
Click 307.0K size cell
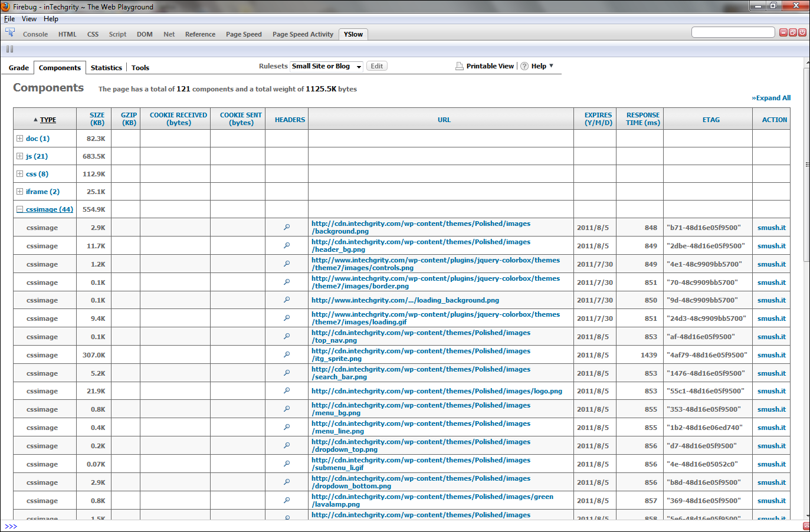click(x=94, y=355)
